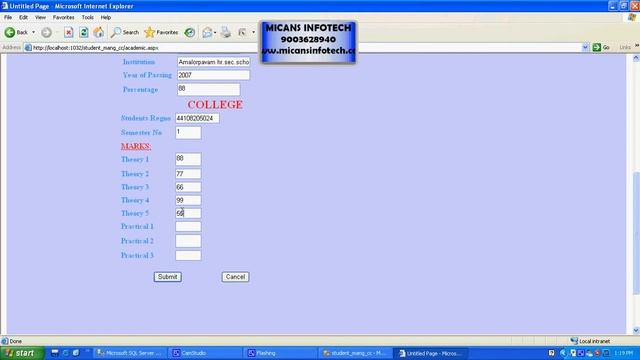Open the Favorites menu
640x360 pixels.
coord(63,18)
